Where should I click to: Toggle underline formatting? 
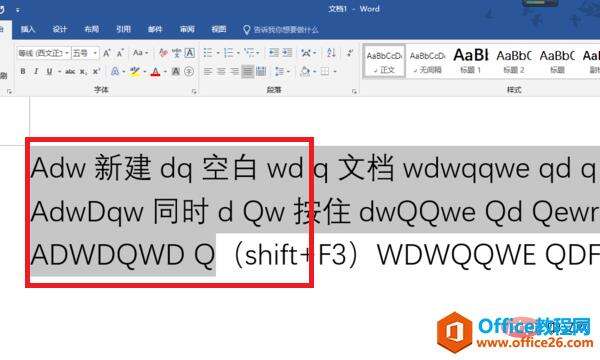coord(49,71)
